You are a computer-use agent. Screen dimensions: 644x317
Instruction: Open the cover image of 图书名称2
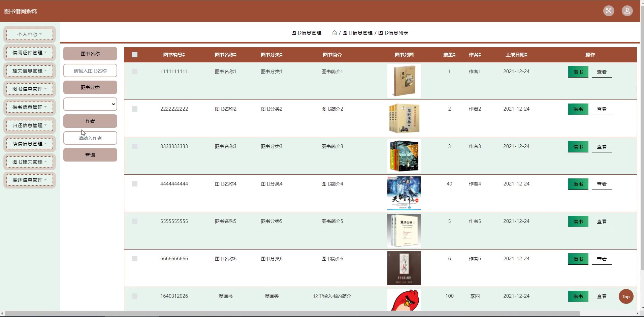pyautogui.click(x=404, y=118)
